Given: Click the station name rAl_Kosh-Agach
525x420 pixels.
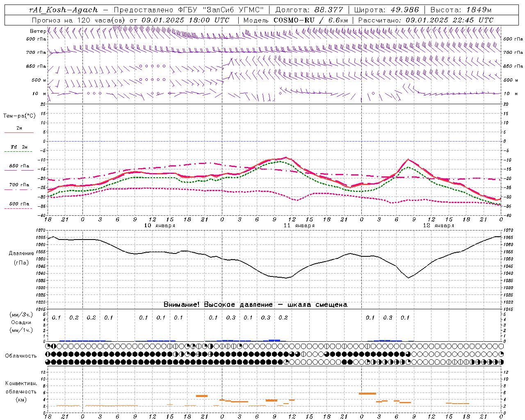Looking at the screenshot, I should pos(63,10).
